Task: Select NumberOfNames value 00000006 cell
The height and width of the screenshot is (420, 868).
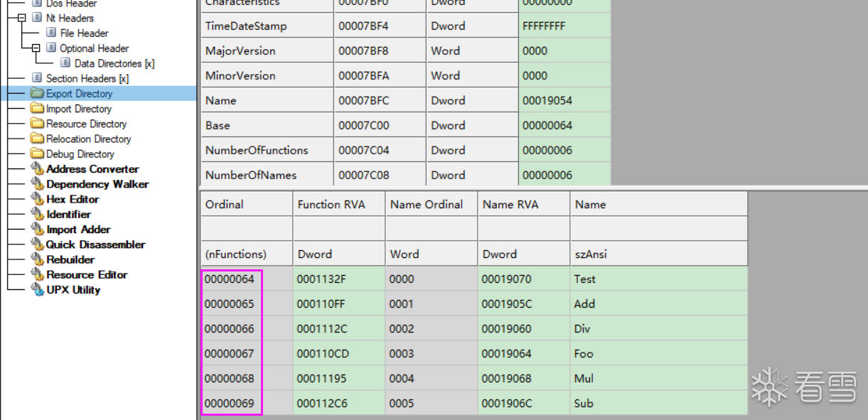Action: point(564,175)
